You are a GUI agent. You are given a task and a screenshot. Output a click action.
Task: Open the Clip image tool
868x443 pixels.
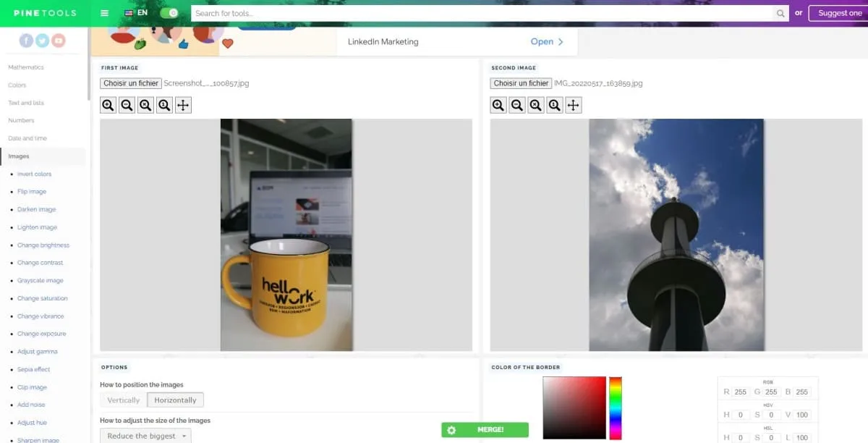point(33,387)
